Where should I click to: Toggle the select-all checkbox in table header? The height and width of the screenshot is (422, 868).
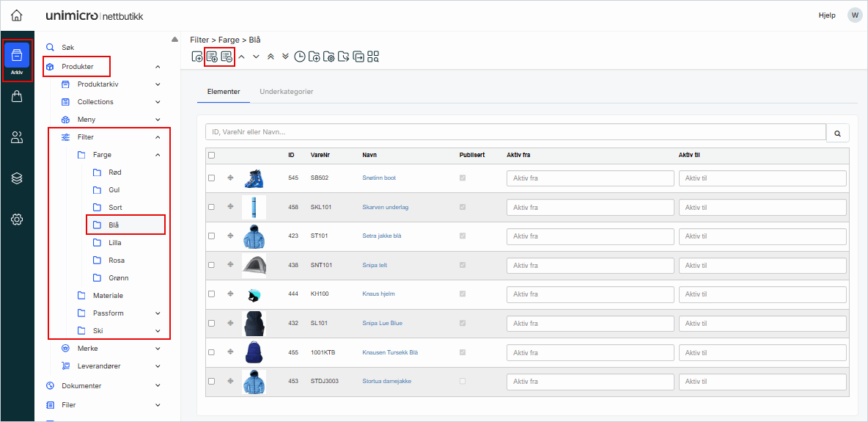click(x=212, y=155)
